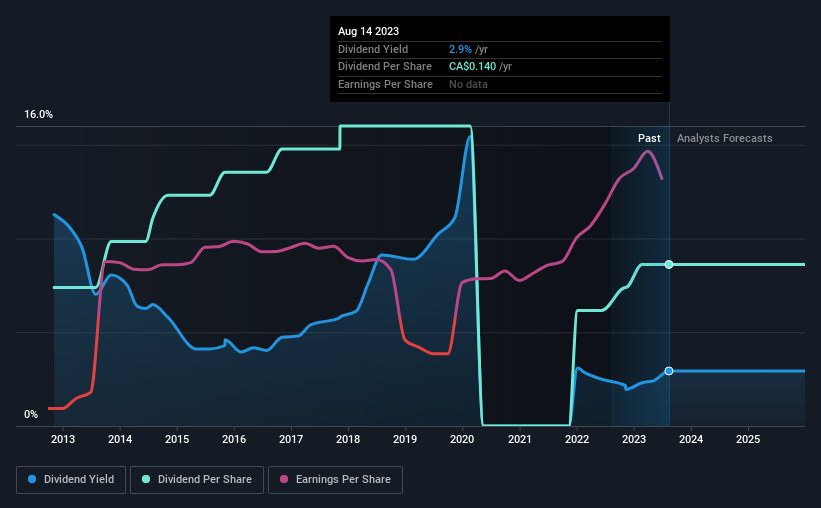Click the 2017 x-axis label
The image size is (821, 508).
tap(291, 439)
